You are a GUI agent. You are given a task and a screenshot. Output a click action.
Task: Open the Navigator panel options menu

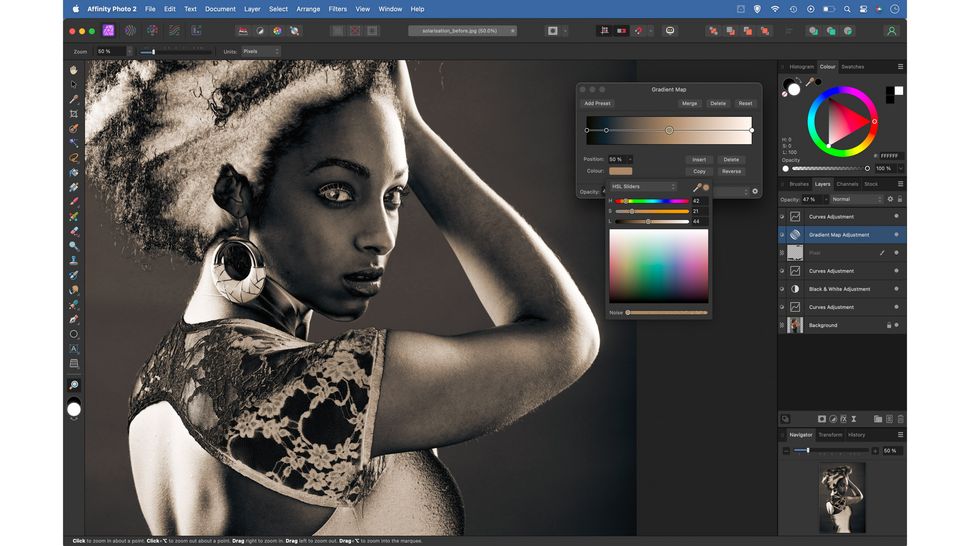click(x=900, y=435)
